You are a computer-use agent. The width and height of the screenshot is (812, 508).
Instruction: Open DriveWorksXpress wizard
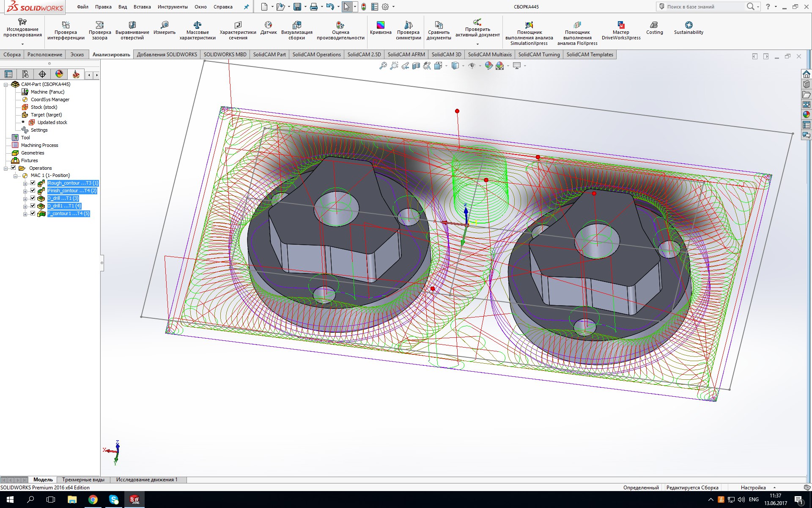pos(621,30)
